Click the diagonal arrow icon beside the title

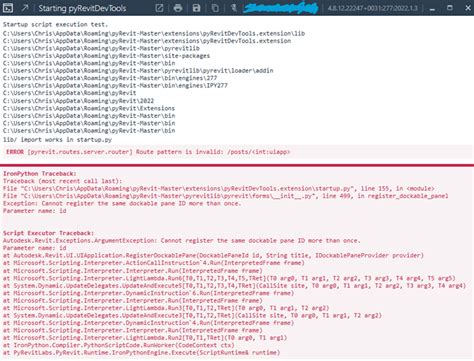25,7
